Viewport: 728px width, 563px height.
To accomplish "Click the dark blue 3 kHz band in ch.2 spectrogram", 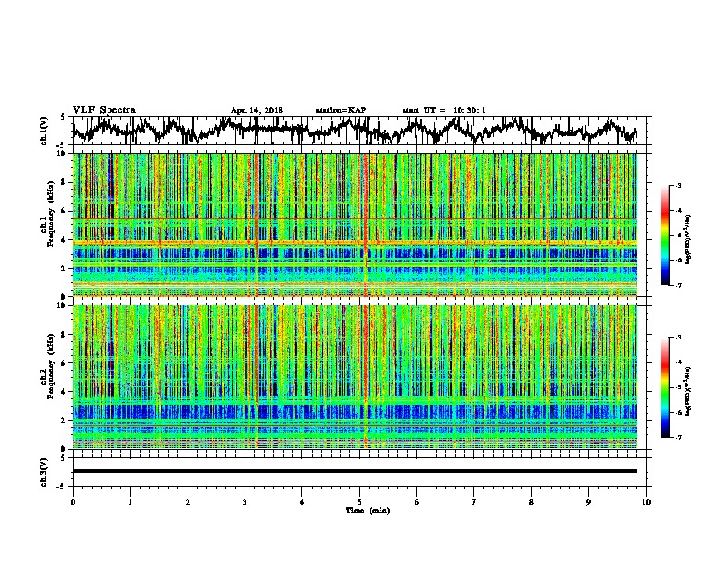I will pyautogui.click(x=354, y=411).
